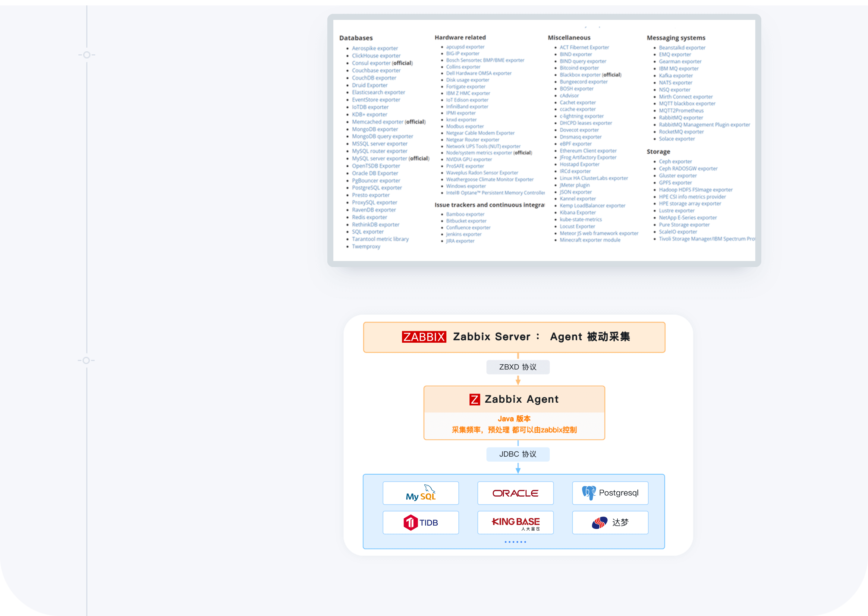Open the Node/system metrics exporter link

479,153
